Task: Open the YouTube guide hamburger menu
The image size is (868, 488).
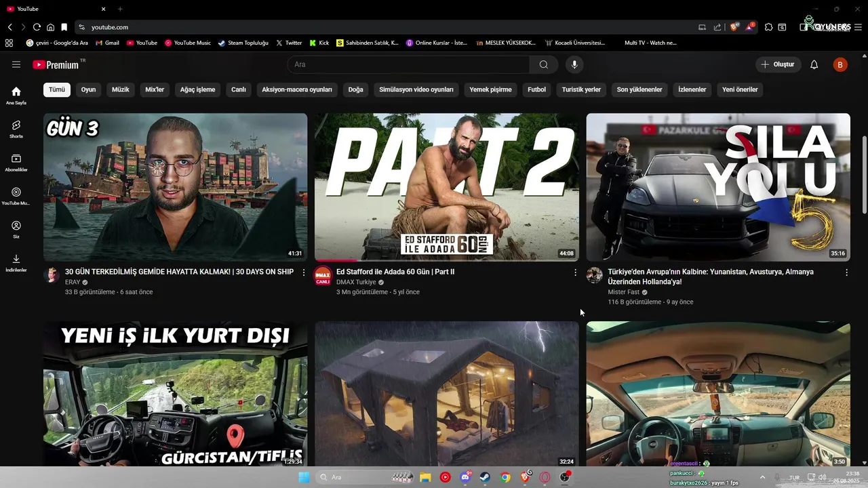Action: click(16, 64)
